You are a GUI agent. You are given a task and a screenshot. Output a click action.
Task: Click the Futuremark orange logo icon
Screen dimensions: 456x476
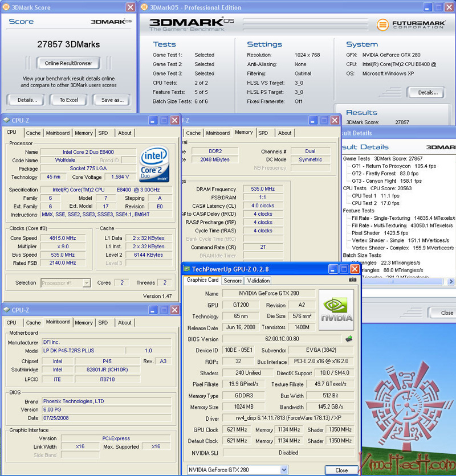click(382, 24)
